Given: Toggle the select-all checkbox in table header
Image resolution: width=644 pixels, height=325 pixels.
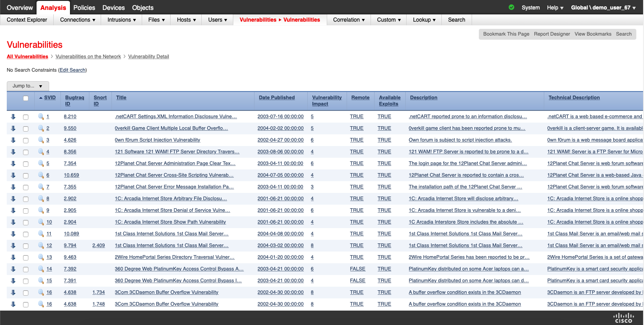Looking at the screenshot, I should (26, 98).
